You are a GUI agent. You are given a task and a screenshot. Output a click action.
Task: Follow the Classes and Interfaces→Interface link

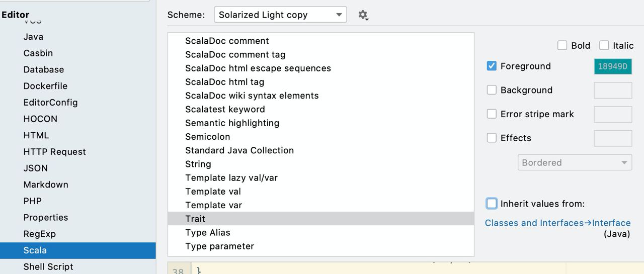coord(557,223)
